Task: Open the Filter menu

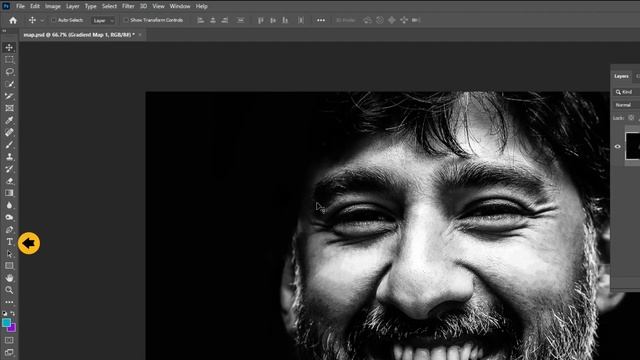Action: coord(128,6)
